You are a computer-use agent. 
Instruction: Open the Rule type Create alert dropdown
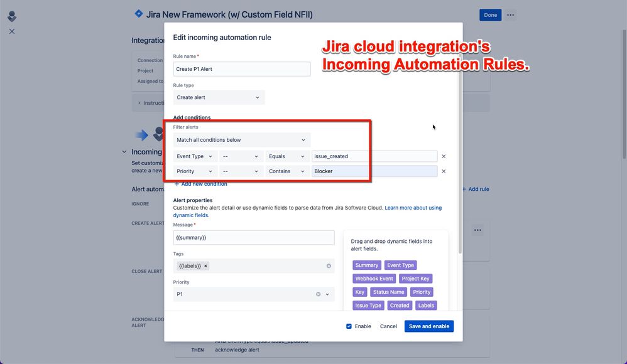tap(219, 97)
